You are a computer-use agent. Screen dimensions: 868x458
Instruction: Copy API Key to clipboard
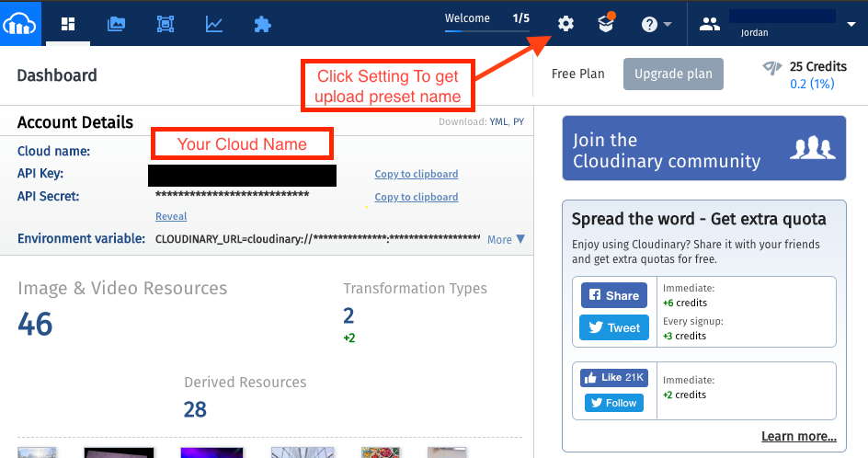417,174
